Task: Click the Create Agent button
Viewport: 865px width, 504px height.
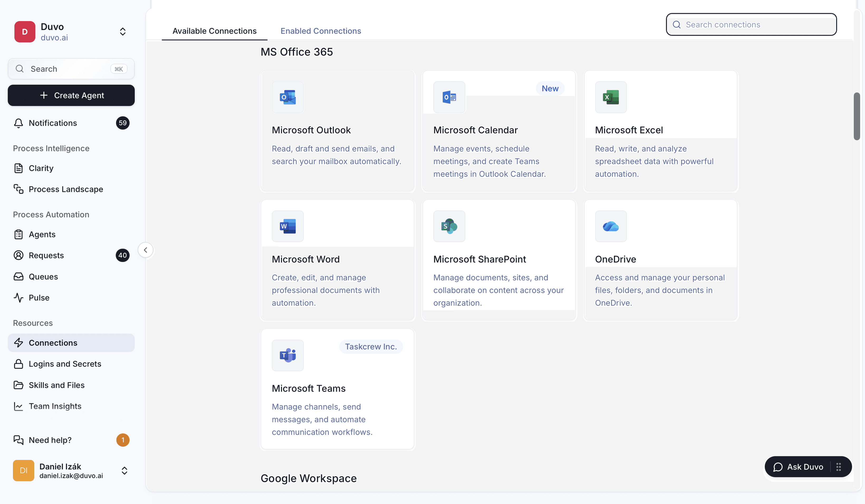Action: [x=71, y=95]
